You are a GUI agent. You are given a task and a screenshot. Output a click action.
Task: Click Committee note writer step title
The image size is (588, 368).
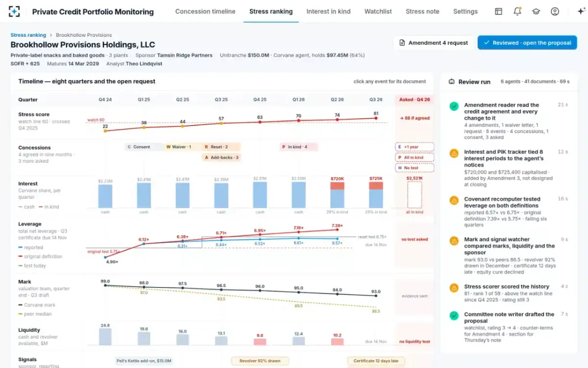click(509, 317)
